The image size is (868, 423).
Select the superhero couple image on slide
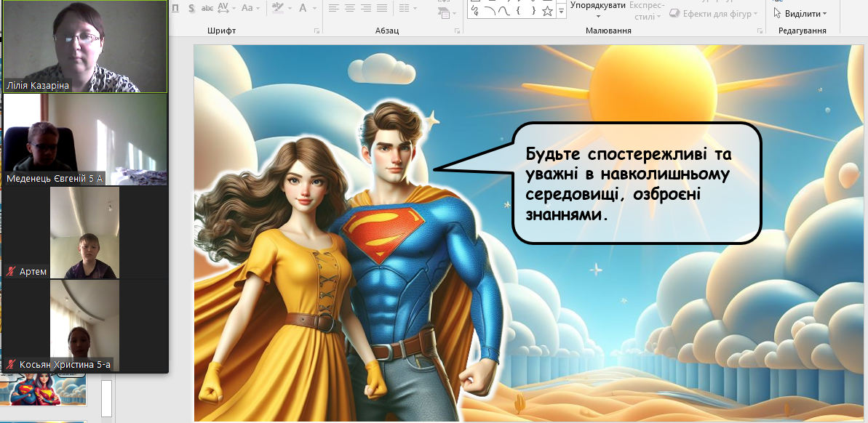350,260
